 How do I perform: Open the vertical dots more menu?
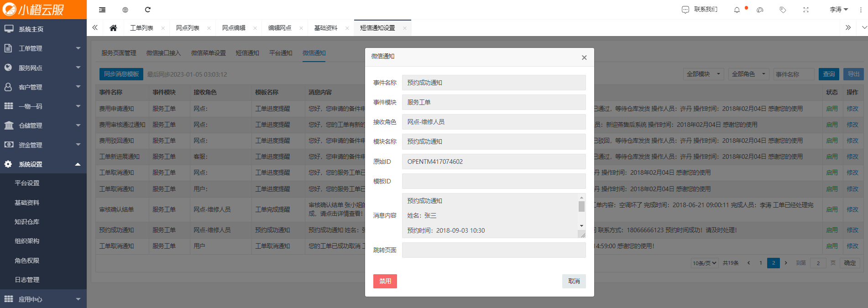pyautogui.click(x=861, y=10)
